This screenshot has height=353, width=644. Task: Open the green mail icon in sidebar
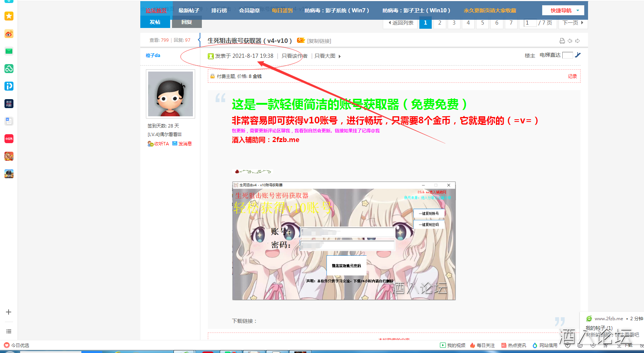tap(9, 51)
